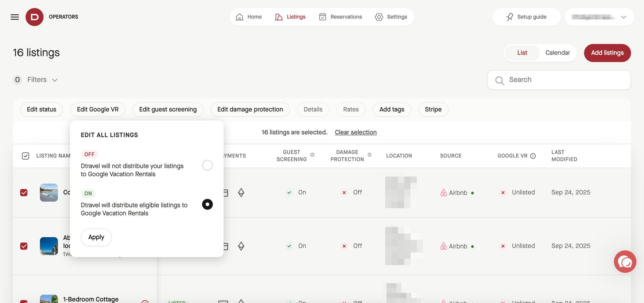This screenshot has width=644, height=303.
Task: Open the first listing's beach thumbnail
Action: click(x=49, y=193)
